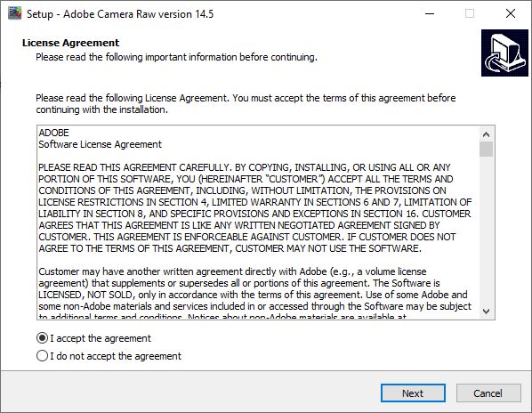Image resolution: width=532 pixels, height=413 pixels.
Task: Click the Next button
Action: [x=413, y=393]
